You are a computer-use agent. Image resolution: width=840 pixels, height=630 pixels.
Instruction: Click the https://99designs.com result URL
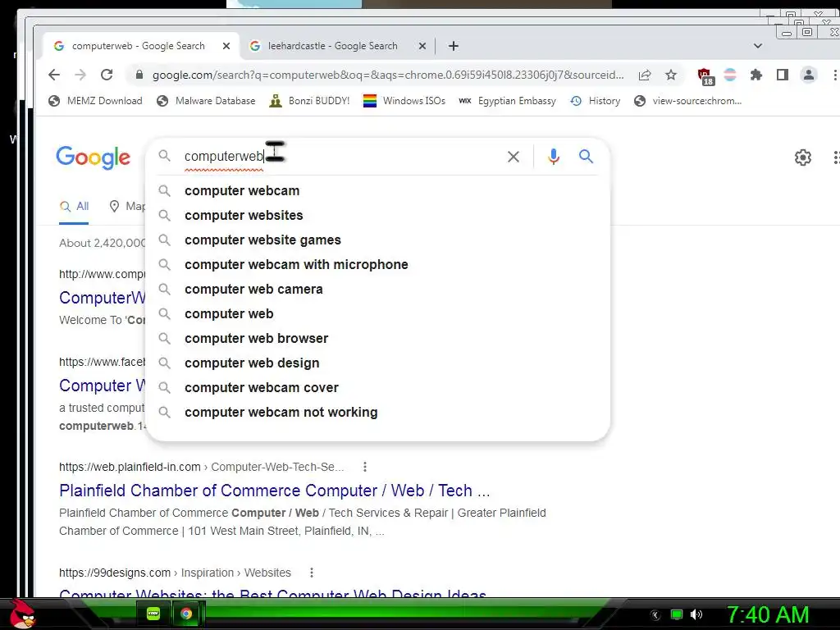pyautogui.click(x=115, y=573)
